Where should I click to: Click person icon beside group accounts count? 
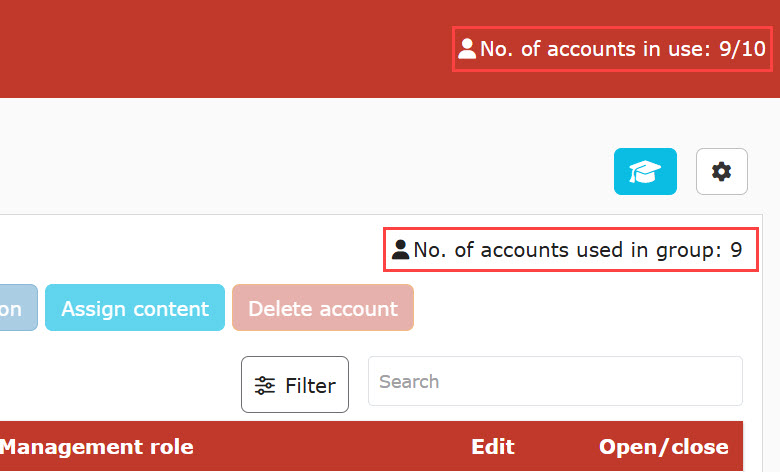(x=401, y=250)
